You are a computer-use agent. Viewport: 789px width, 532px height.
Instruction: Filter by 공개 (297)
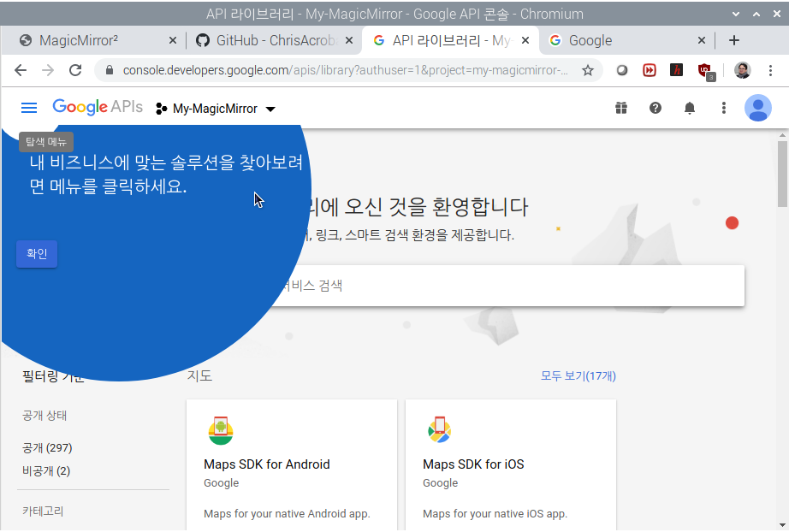(x=47, y=447)
